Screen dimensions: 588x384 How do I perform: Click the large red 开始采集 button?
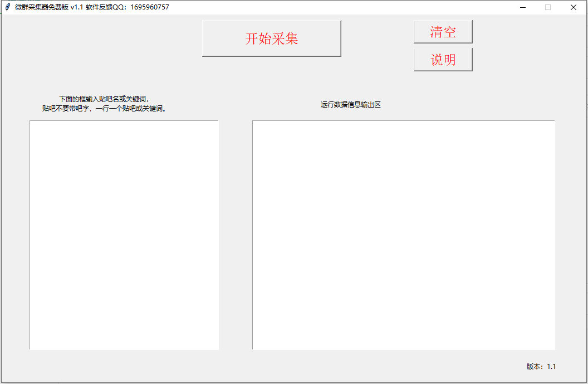(x=271, y=38)
